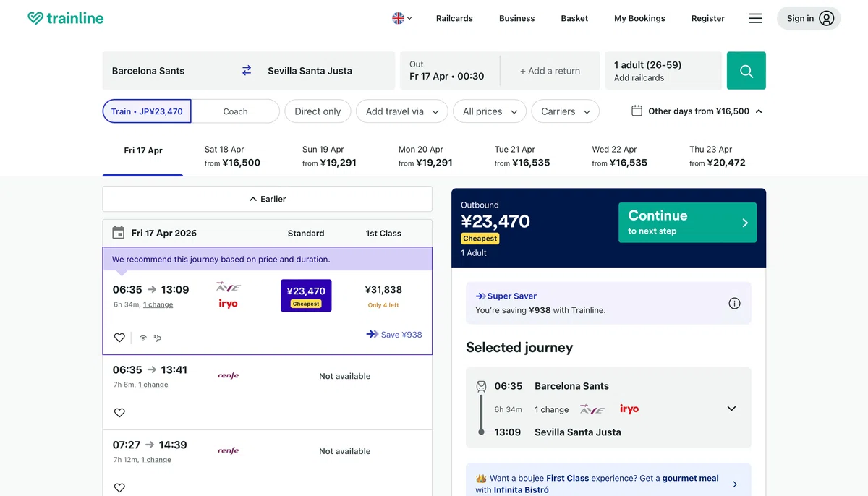Screen dimensions: 868x496
Task: Click the calendar icon by Fri 17 Apr 2026
Action: [119, 233]
